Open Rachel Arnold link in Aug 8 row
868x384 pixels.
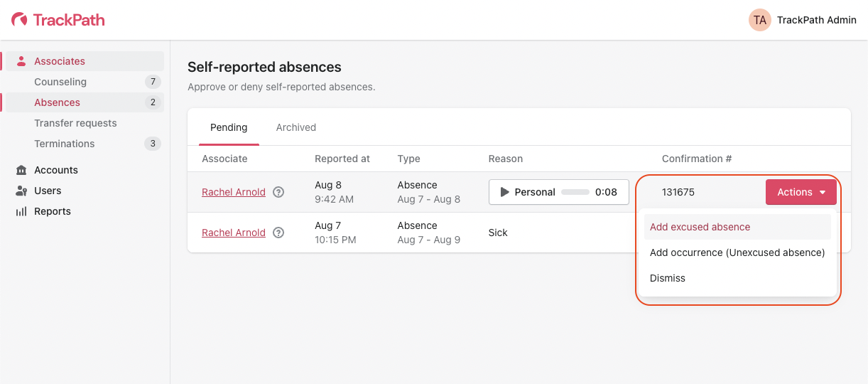tap(234, 192)
